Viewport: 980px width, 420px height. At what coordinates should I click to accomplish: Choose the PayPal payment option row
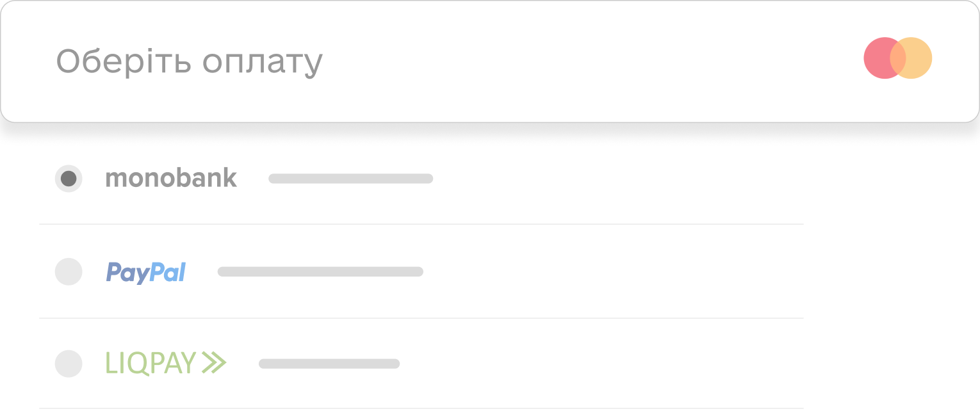pos(421,271)
